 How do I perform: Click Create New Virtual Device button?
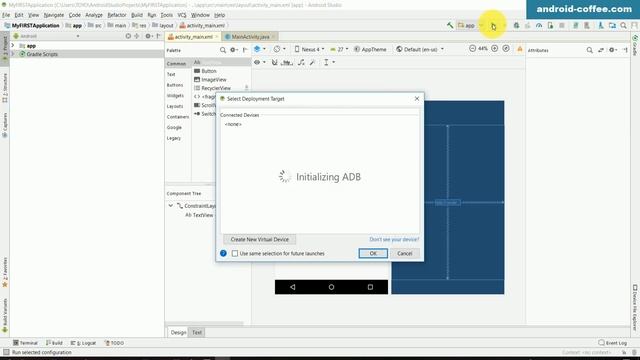pyautogui.click(x=259, y=240)
